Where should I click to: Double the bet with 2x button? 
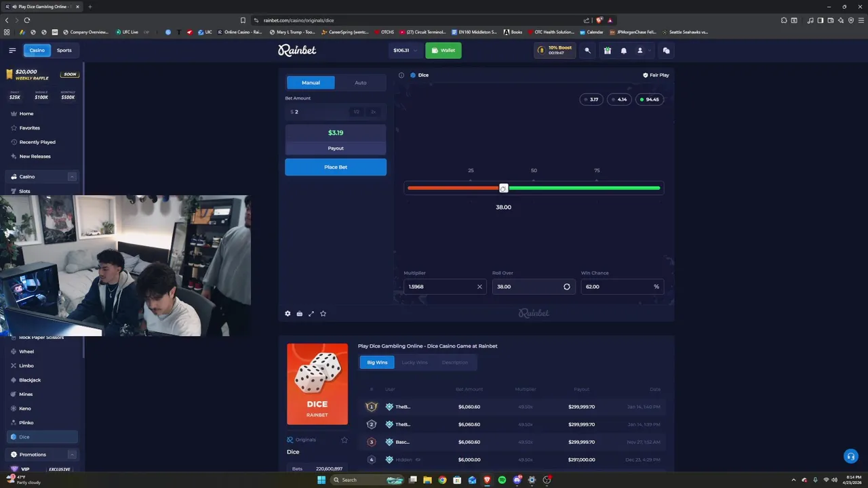click(373, 112)
